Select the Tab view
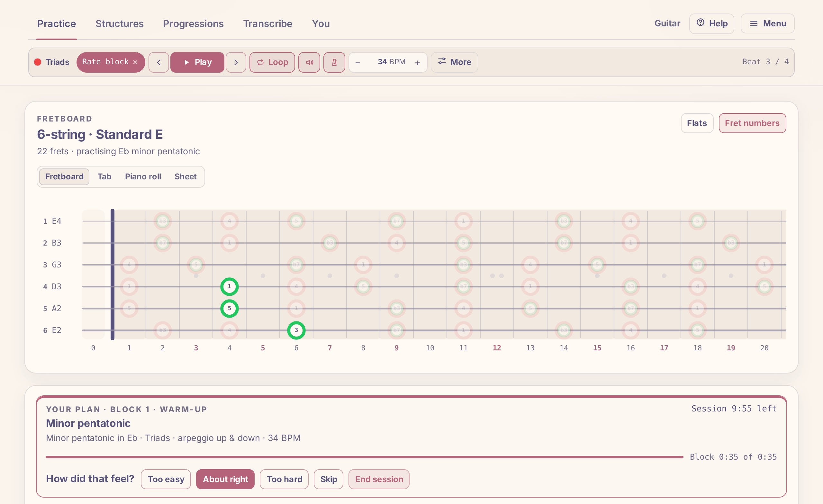The height and width of the screenshot is (504, 823). click(x=104, y=177)
